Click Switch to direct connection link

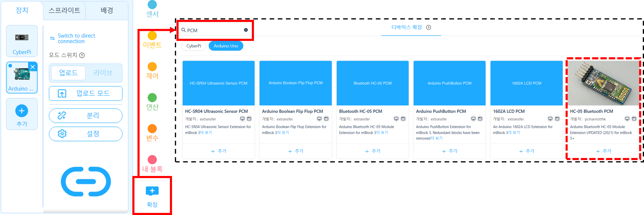[x=76, y=39]
